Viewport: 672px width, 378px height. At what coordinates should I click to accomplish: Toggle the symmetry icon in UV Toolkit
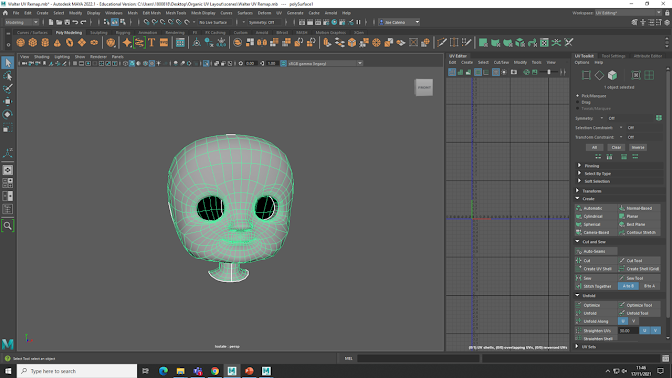point(659,118)
